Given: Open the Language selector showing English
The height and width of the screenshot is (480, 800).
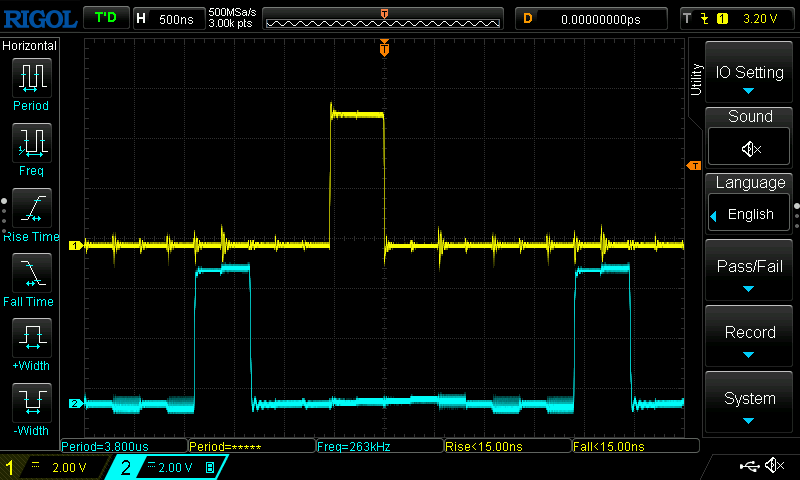Looking at the screenshot, I should [x=750, y=214].
